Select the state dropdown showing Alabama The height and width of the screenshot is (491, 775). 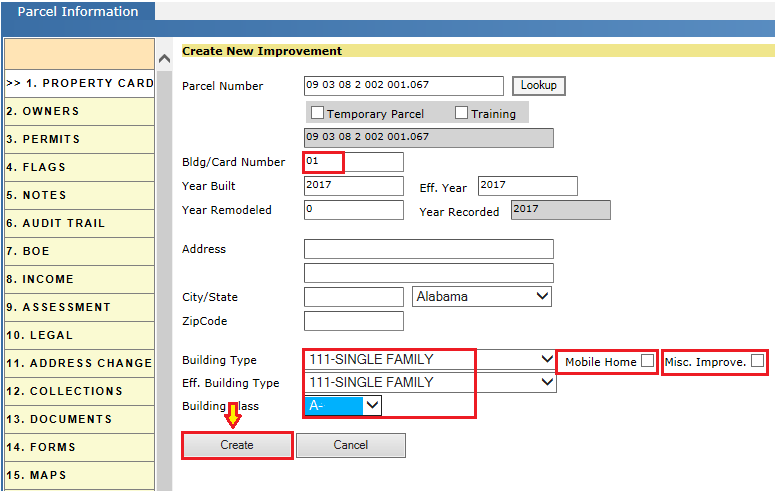click(482, 297)
